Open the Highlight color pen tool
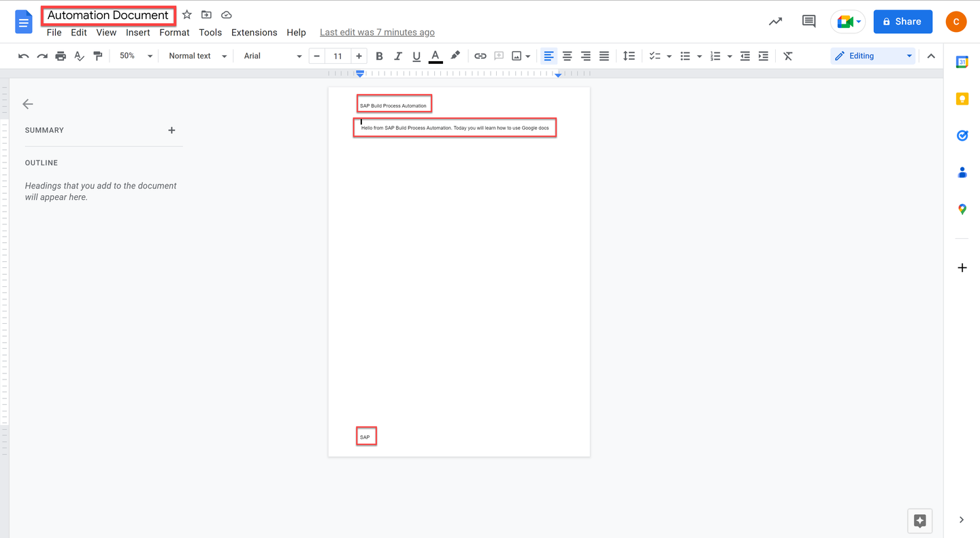Screen dimensions: 980x538 coord(455,56)
